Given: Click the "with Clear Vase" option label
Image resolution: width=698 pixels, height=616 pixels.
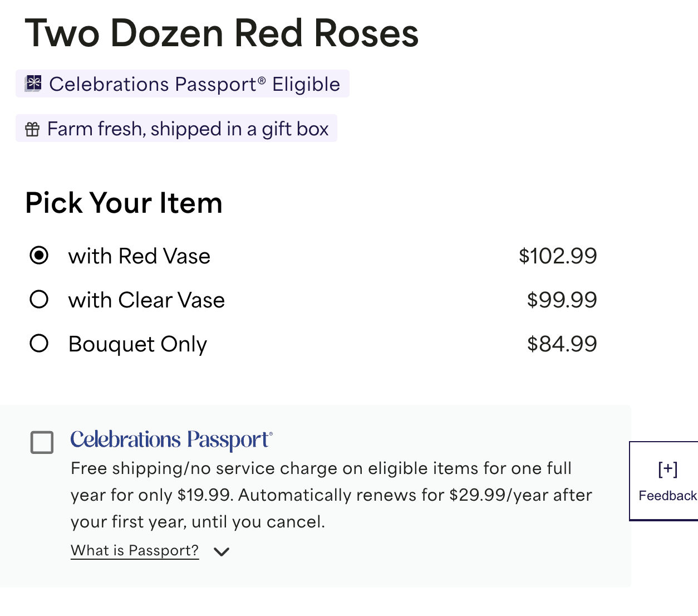Looking at the screenshot, I should tap(146, 300).
